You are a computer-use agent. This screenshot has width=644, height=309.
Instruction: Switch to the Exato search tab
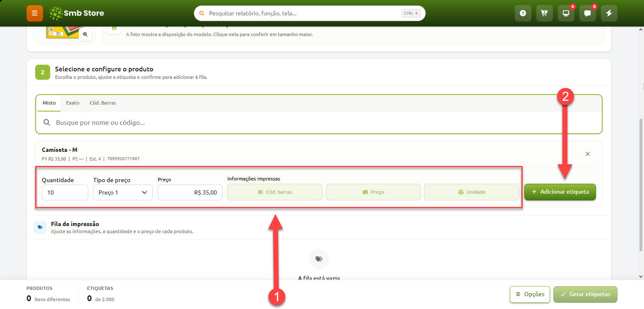tap(72, 103)
